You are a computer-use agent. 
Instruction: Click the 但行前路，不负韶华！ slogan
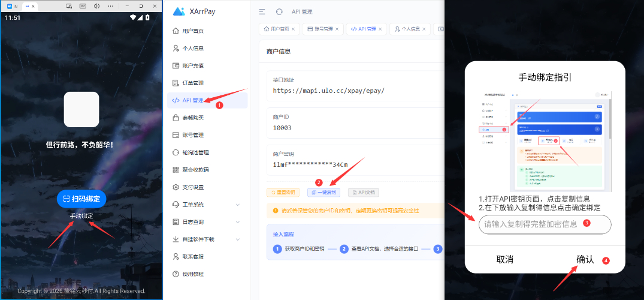click(x=80, y=145)
